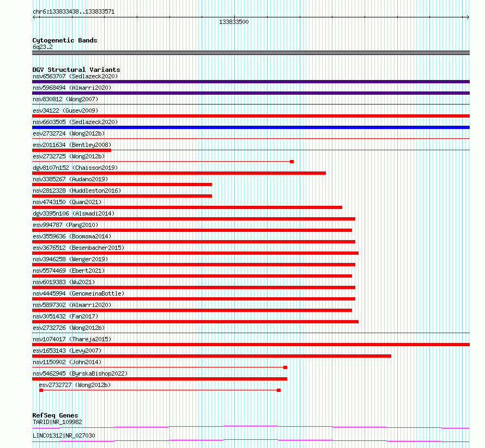Select the esv2732724 (Wong2012b) label
485x448 pixels.
pyautogui.click(x=69, y=133)
